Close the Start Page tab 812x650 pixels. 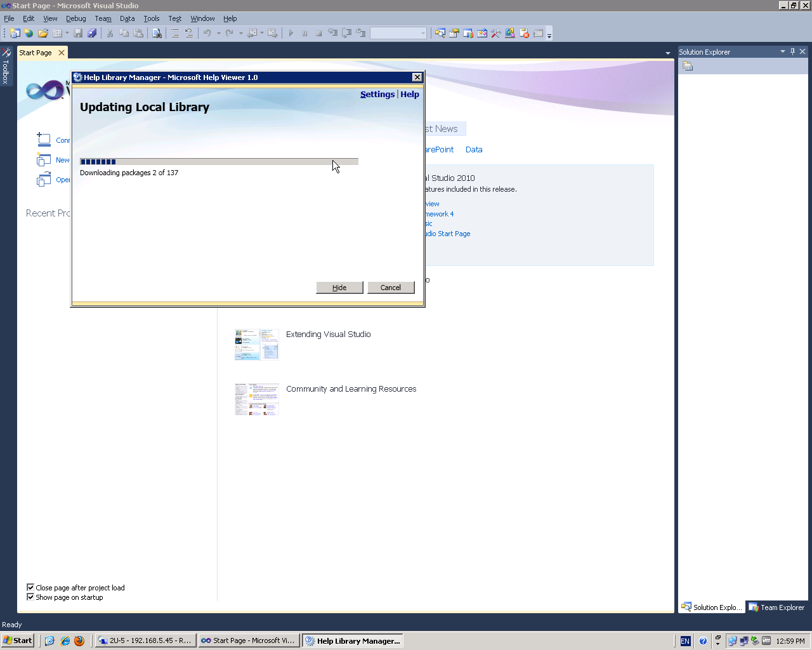(x=62, y=53)
